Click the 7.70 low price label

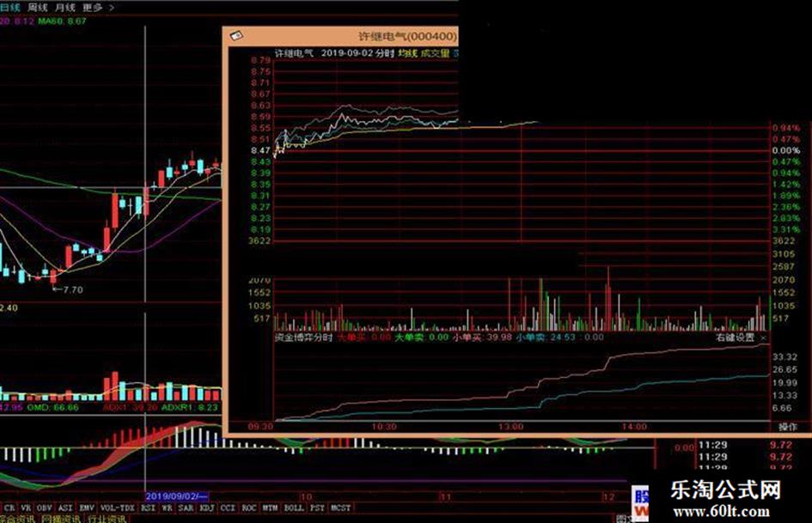(72, 289)
